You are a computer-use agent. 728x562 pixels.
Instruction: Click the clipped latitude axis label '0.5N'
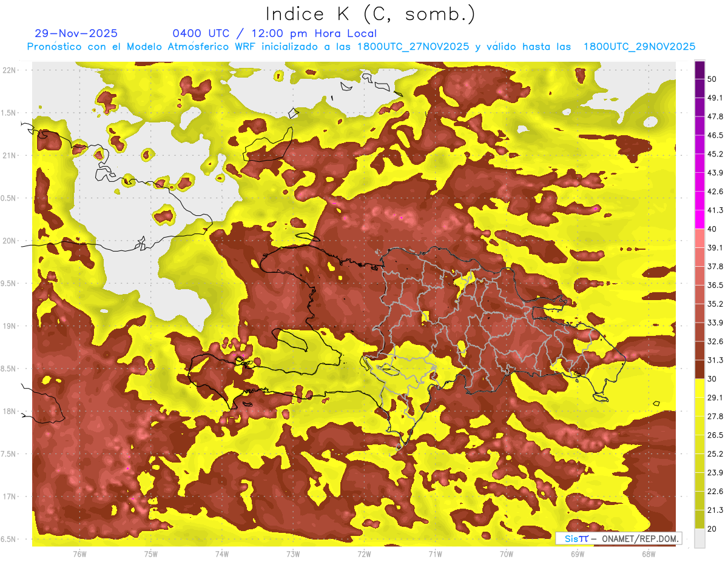[8, 198]
